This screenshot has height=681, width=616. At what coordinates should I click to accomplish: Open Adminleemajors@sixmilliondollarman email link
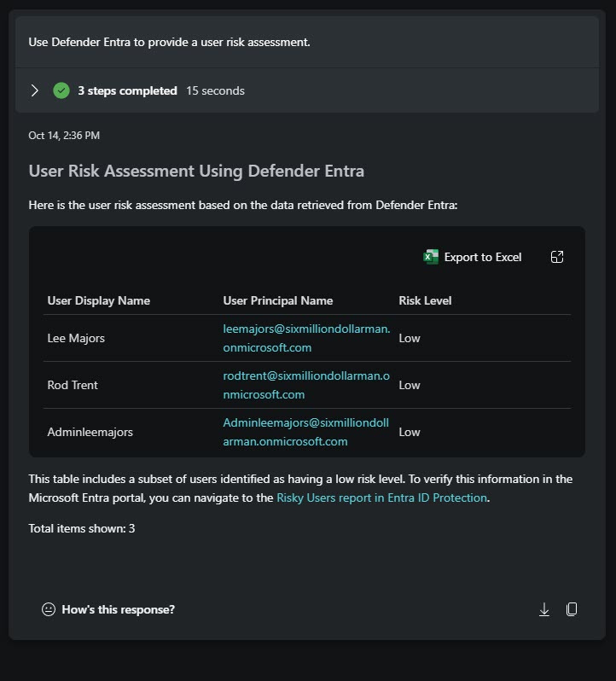tap(306, 432)
